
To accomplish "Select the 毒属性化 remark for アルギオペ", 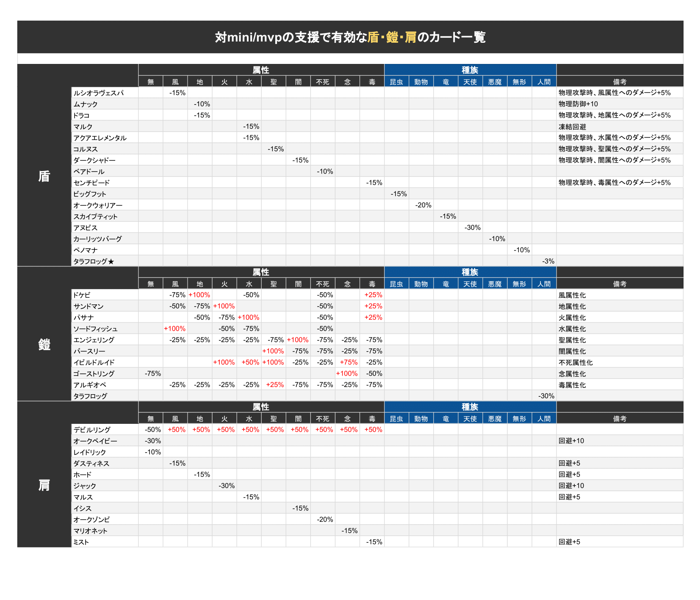I will 572,385.
